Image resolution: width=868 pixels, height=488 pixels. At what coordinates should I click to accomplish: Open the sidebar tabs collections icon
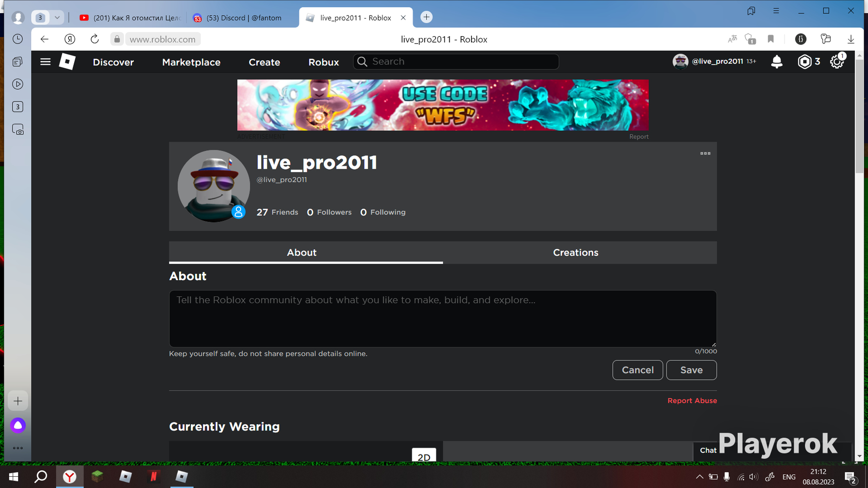point(18,62)
